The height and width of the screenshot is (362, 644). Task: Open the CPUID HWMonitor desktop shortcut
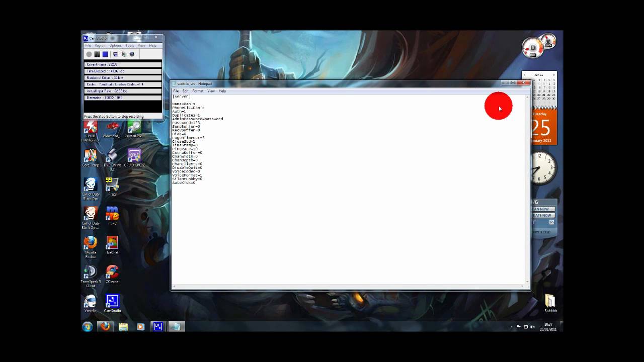(91, 131)
